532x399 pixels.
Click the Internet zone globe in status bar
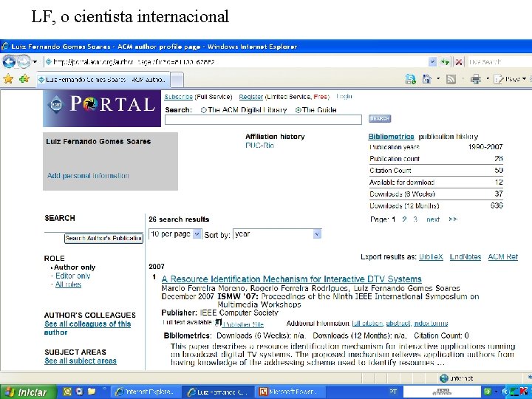pos(444,378)
